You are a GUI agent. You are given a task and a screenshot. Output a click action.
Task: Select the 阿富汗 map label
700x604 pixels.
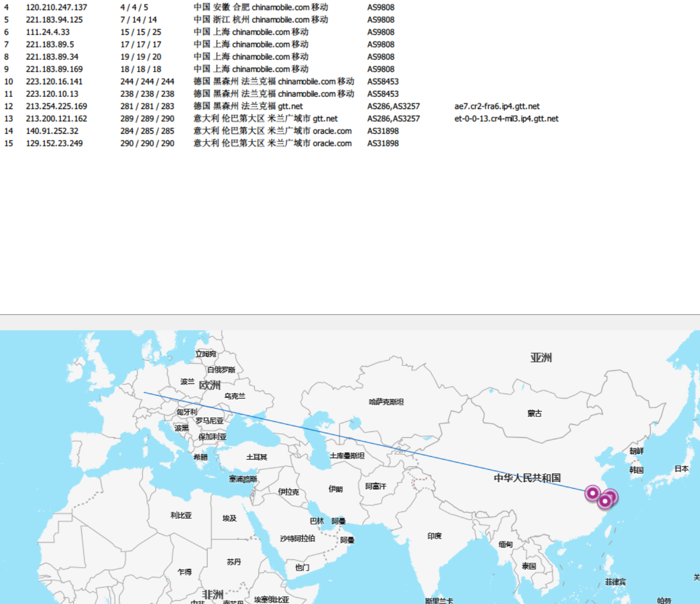tap(375, 486)
